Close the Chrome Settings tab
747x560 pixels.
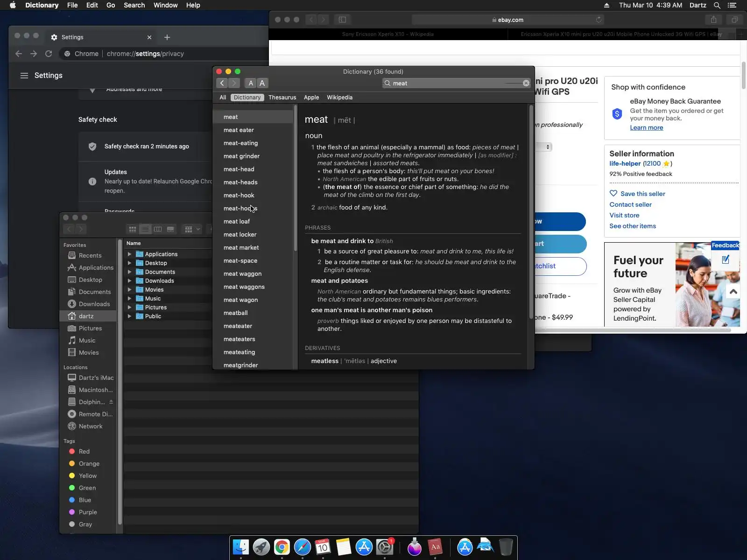(x=149, y=37)
